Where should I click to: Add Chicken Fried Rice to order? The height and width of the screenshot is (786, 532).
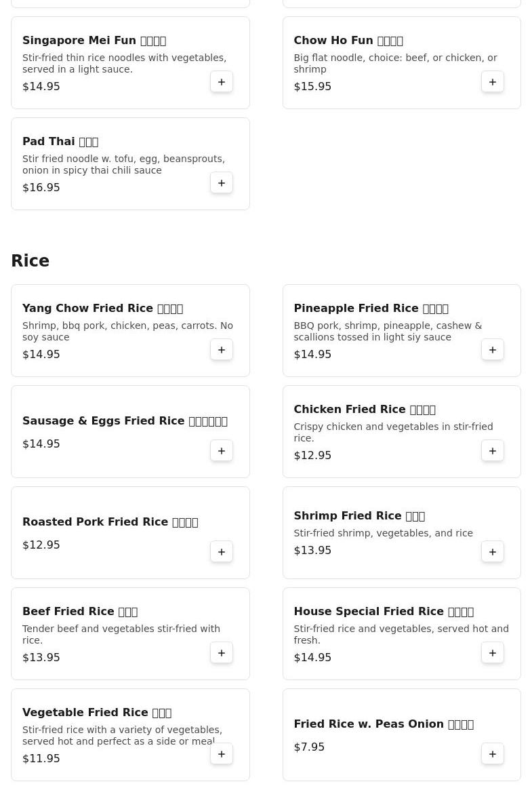[493, 451]
